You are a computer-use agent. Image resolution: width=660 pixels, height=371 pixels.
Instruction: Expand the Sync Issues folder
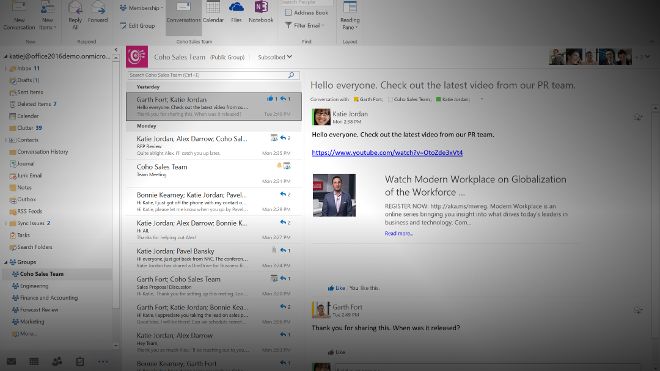[5, 223]
